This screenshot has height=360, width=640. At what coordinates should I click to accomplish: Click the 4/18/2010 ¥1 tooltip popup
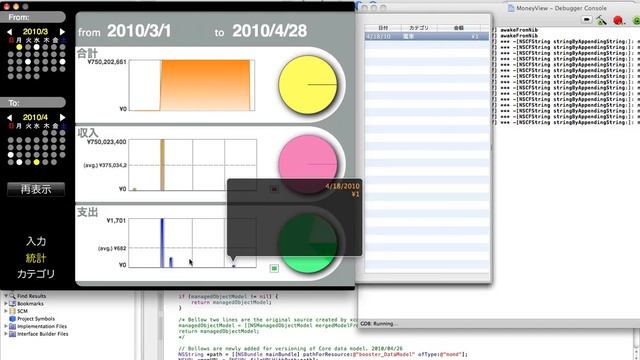[294, 217]
